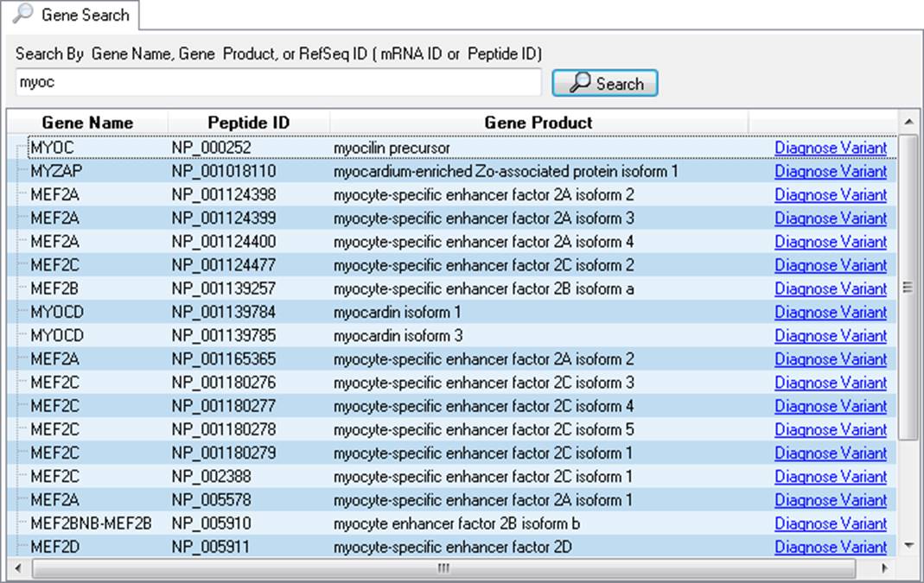The width and height of the screenshot is (924, 583).
Task: Select the MYZAP gene name
Action: (x=56, y=171)
